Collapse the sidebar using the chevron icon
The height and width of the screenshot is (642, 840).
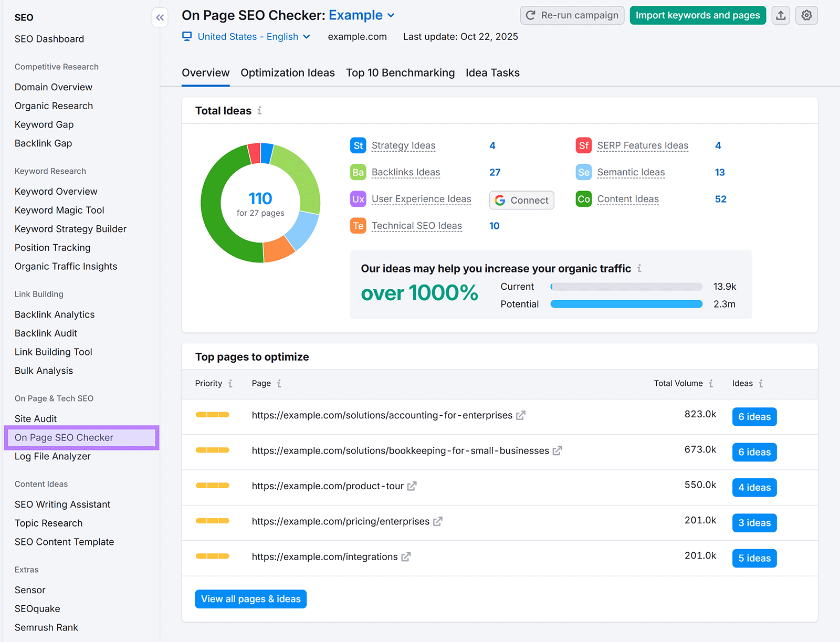click(x=160, y=17)
